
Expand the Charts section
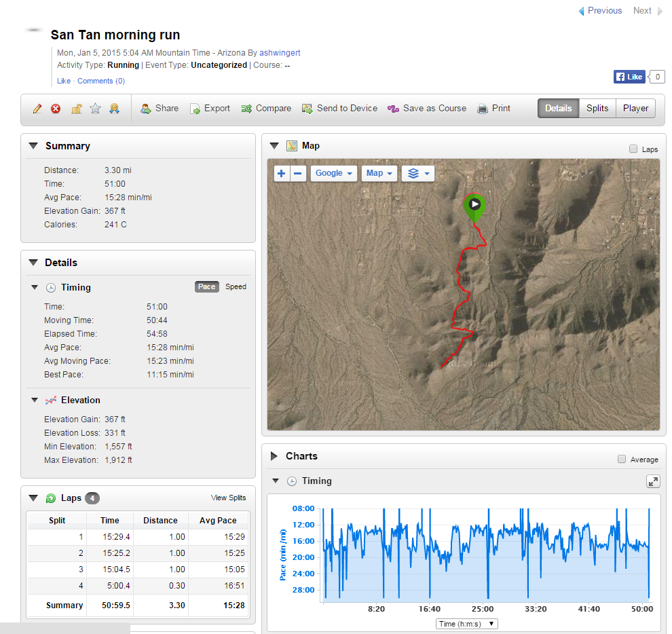coord(274,456)
